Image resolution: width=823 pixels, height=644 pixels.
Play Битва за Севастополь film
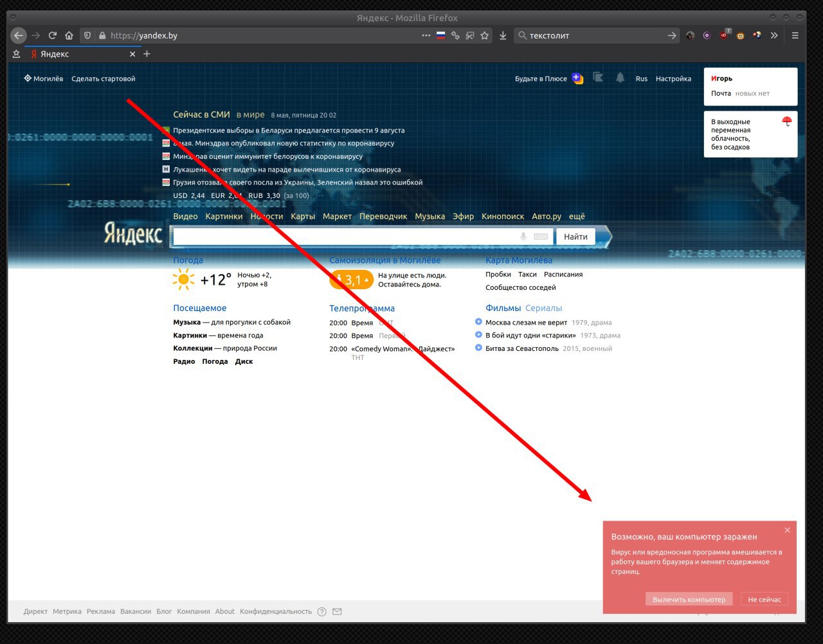[478, 348]
